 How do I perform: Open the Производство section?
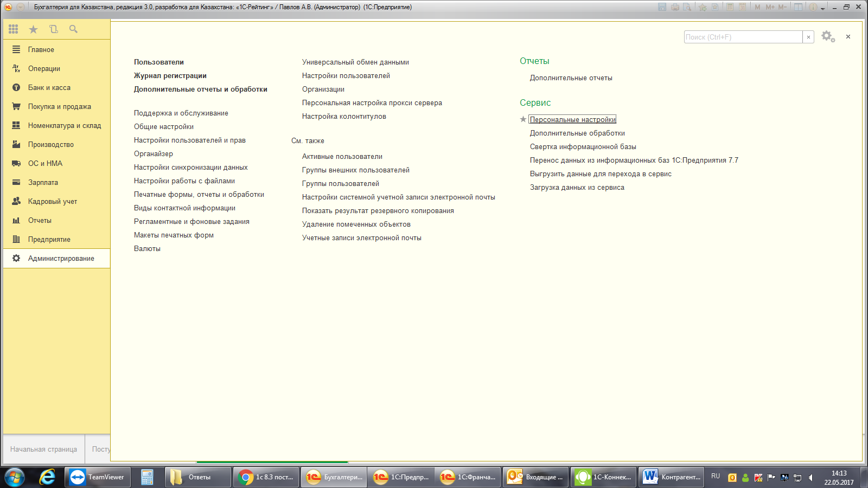pyautogui.click(x=56, y=144)
